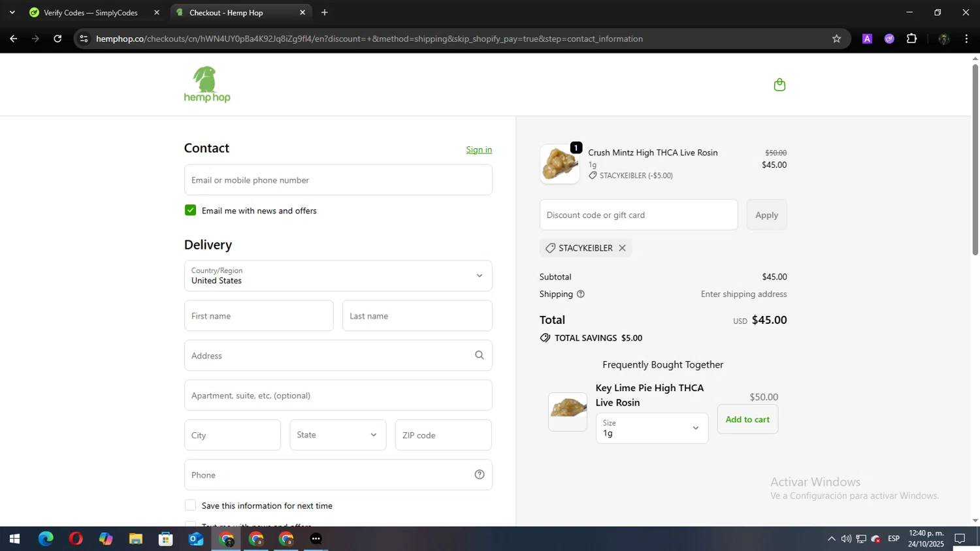The image size is (980, 551).
Task: Open the Chrome profile avatar
Action: pyautogui.click(x=943, y=39)
